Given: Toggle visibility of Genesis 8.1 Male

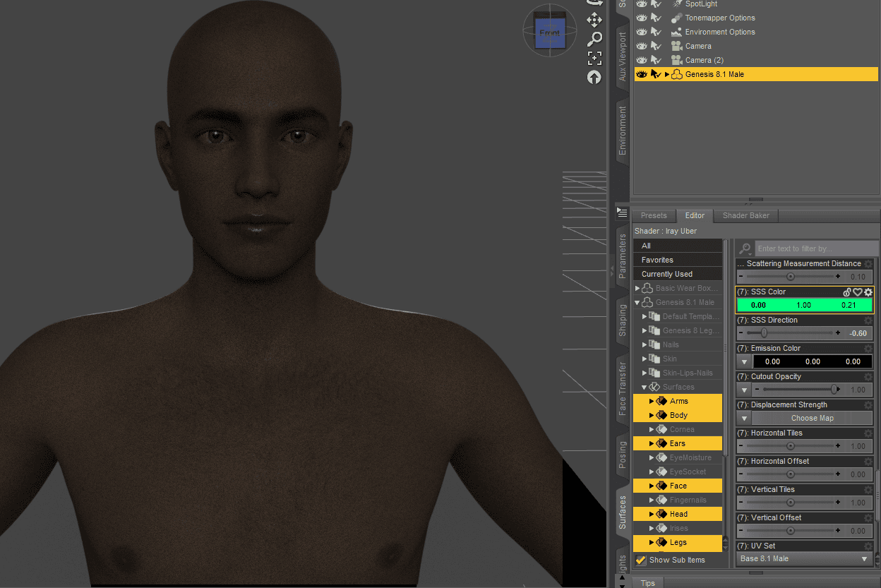Looking at the screenshot, I should (x=640, y=74).
